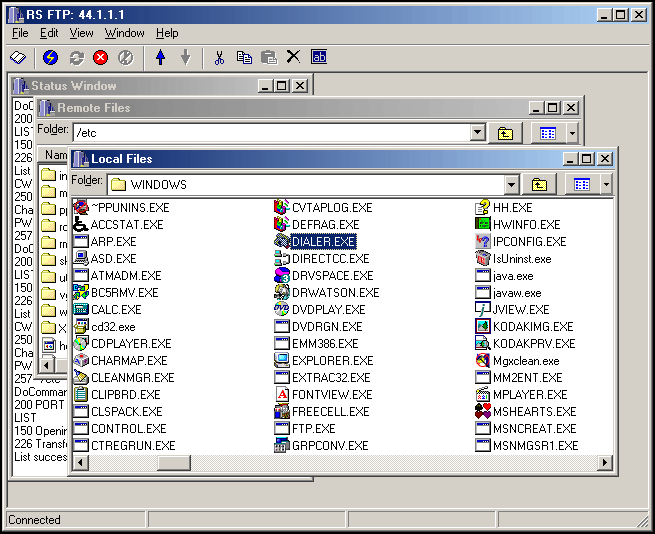
Task: Open the View menu
Action: tap(81, 33)
